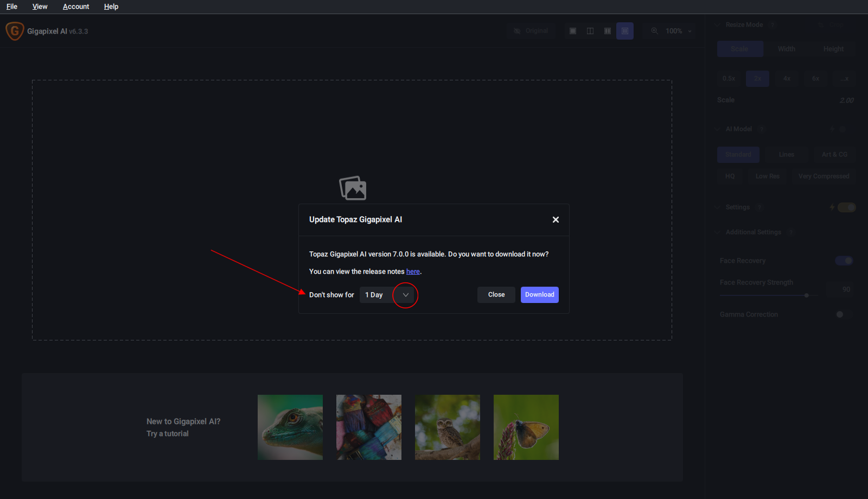Choose the HQ AI model

pos(730,176)
